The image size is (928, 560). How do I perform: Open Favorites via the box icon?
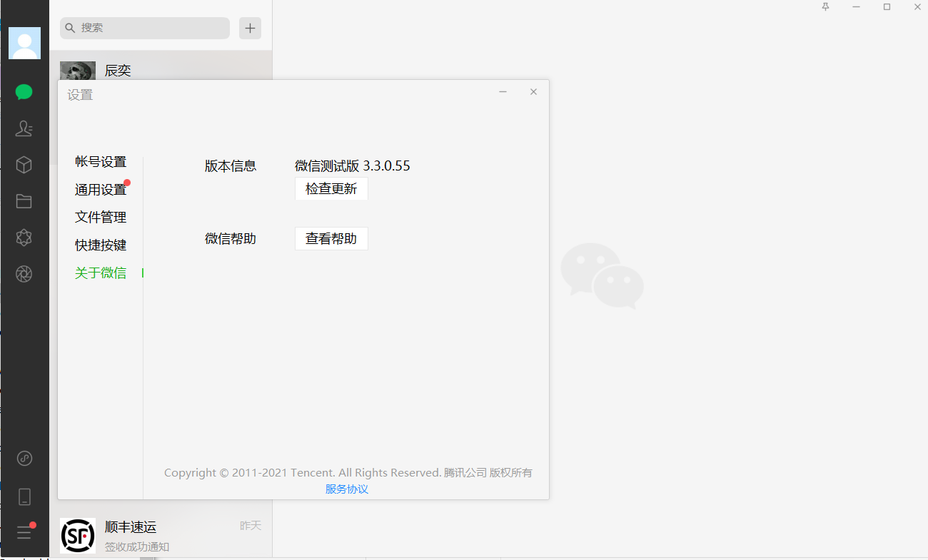24,165
